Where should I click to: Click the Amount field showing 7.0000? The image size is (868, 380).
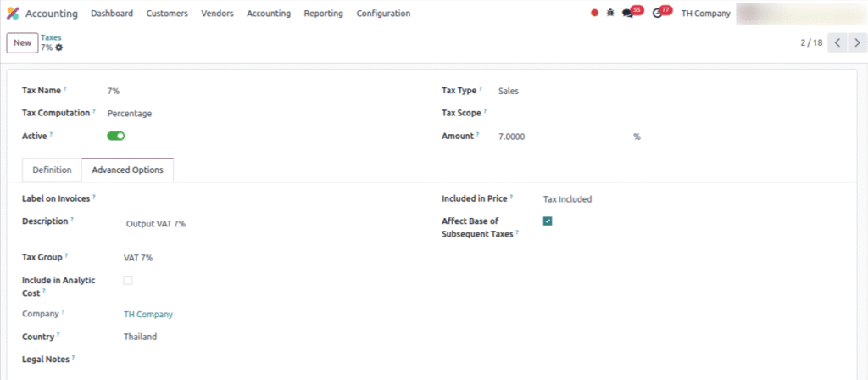(x=559, y=137)
